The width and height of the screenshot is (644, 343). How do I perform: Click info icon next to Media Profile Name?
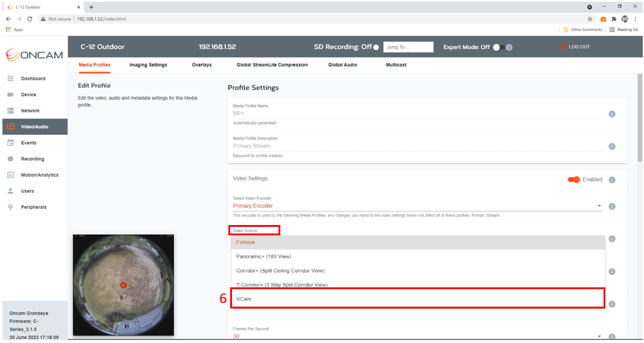612,114
